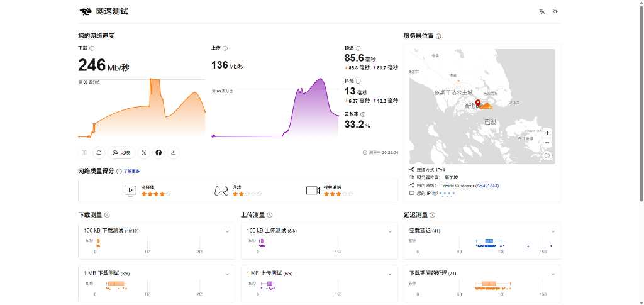Click the orange download speed chart
The height and width of the screenshot is (305, 644).
click(x=142, y=108)
